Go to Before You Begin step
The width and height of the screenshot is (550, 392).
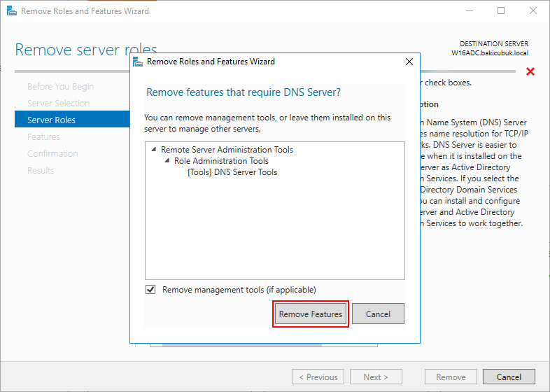(x=60, y=86)
